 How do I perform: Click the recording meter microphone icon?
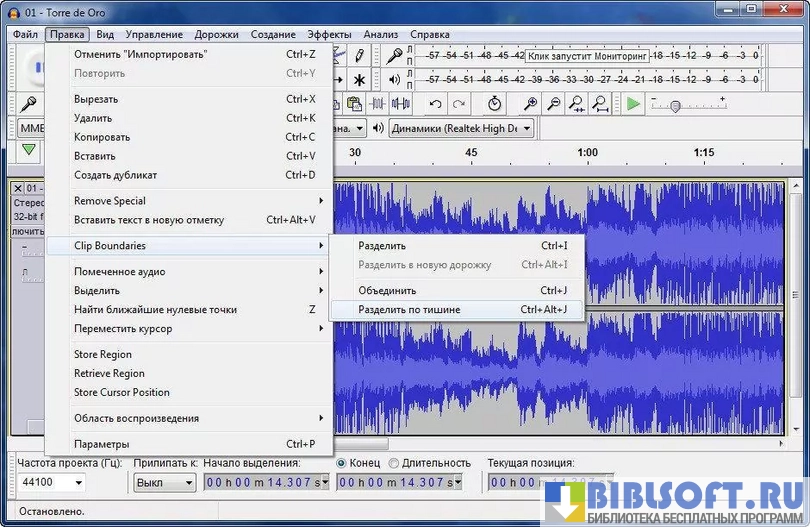point(395,55)
